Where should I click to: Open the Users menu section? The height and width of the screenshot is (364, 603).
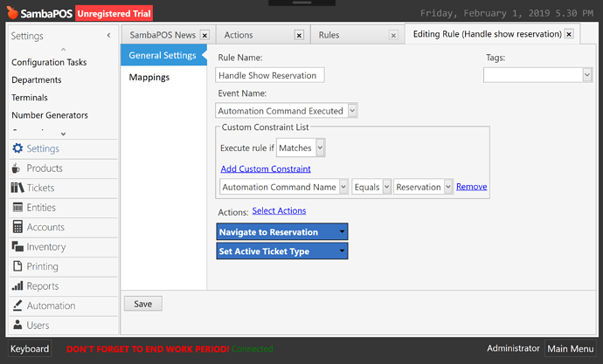coord(64,325)
